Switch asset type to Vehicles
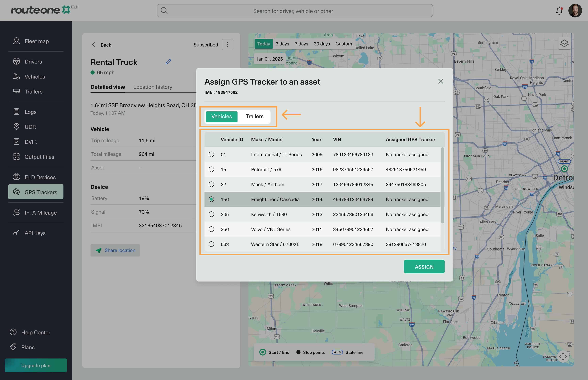This screenshot has height=380, width=588. click(x=222, y=117)
